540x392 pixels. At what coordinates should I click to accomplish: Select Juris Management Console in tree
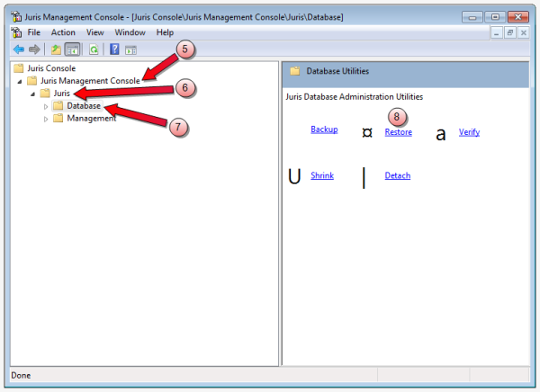[x=90, y=81]
